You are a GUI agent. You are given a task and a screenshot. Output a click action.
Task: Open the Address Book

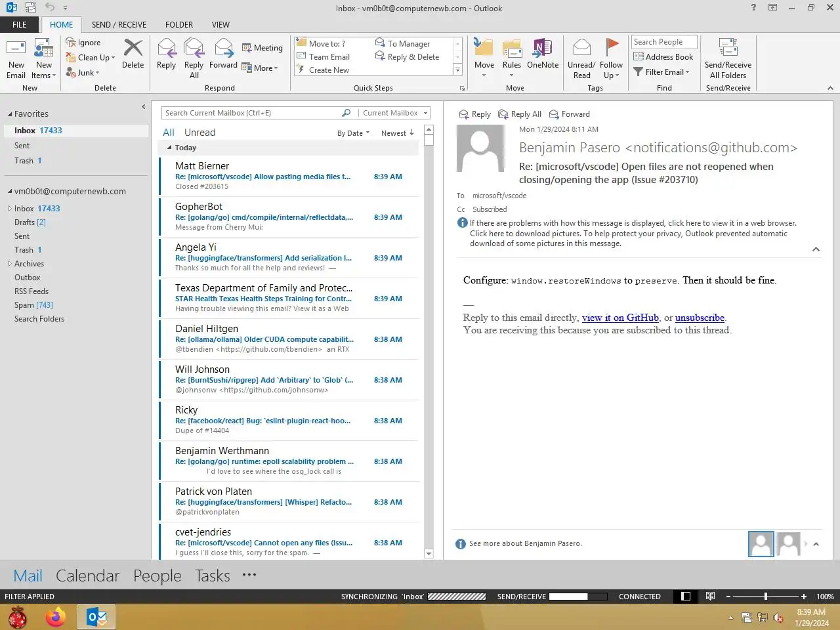(663, 57)
